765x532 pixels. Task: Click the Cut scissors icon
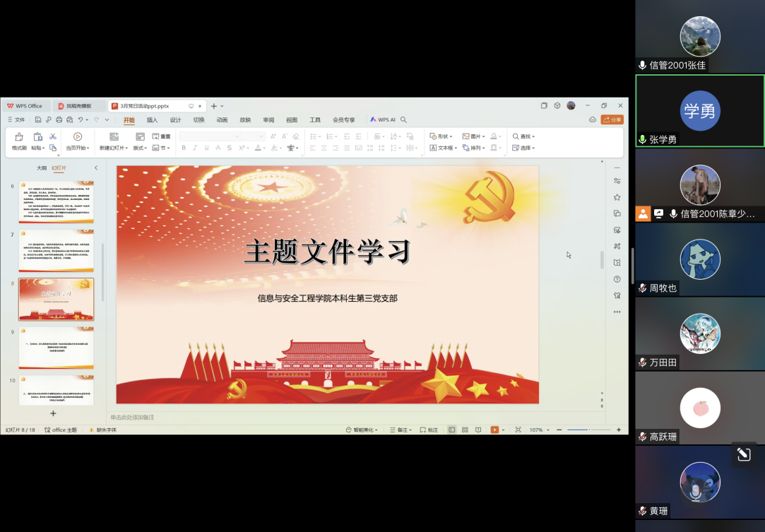pyautogui.click(x=52, y=136)
